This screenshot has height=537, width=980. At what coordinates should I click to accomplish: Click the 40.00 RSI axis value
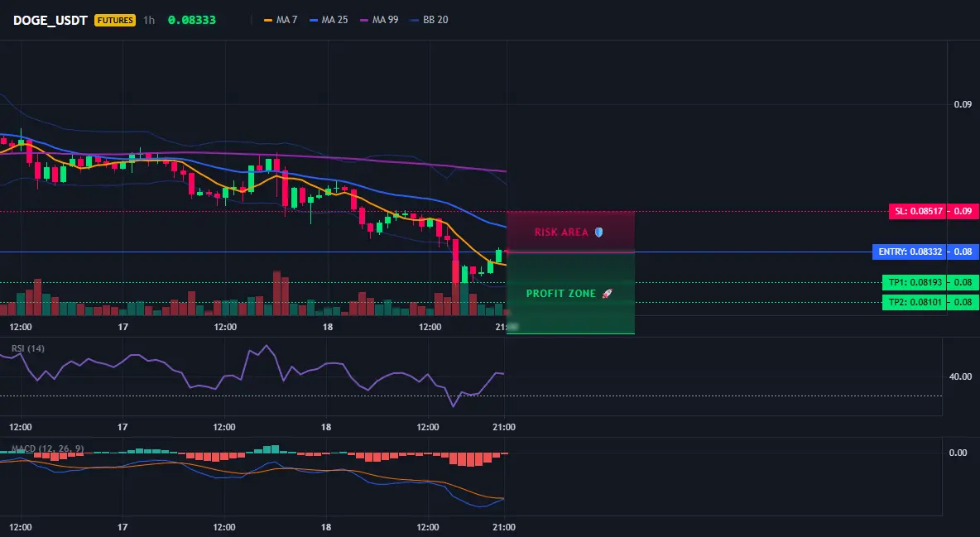[961, 376]
